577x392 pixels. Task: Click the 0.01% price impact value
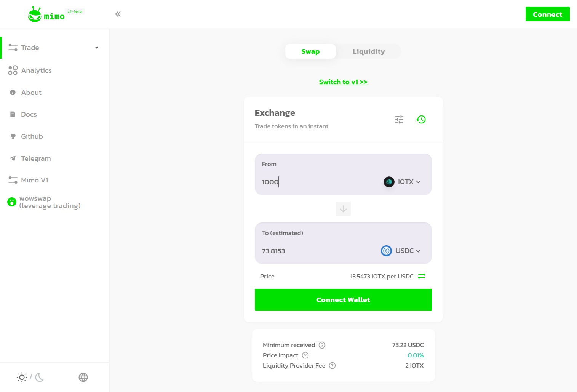point(416,355)
